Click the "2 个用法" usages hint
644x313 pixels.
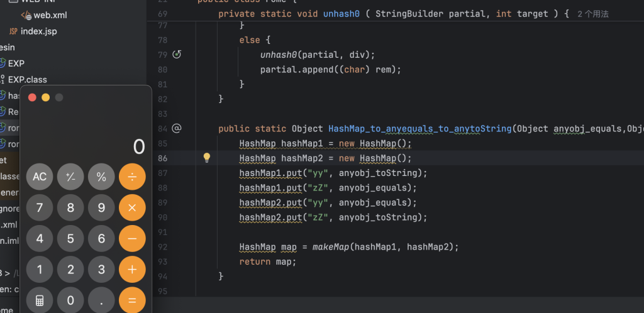[593, 14]
